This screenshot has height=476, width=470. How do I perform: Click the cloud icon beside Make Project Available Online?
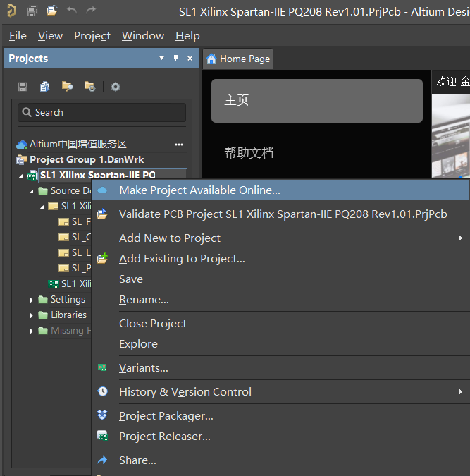(102, 190)
